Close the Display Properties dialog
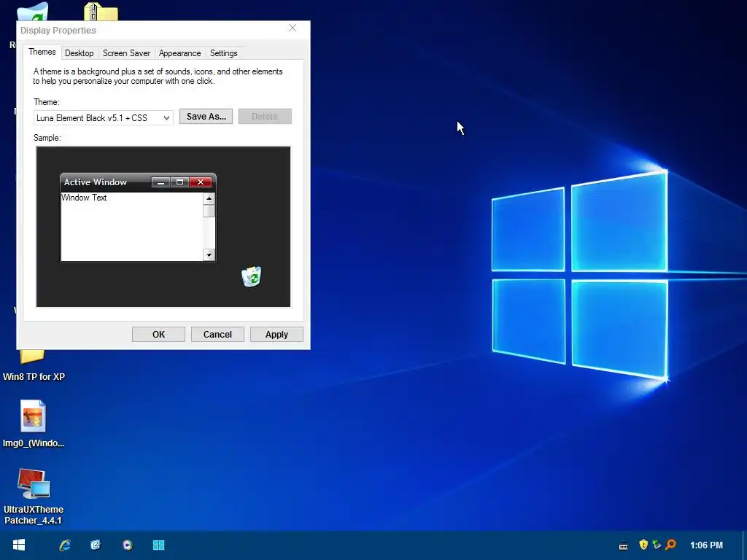Viewport: 747px width, 560px height. (x=293, y=28)
